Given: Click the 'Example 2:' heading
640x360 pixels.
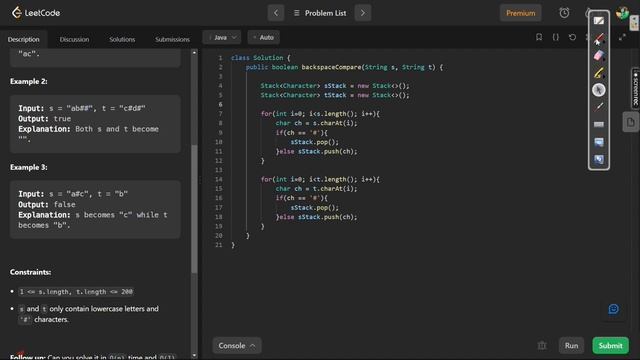Looking at the screenshot, I should coord(29,81).
